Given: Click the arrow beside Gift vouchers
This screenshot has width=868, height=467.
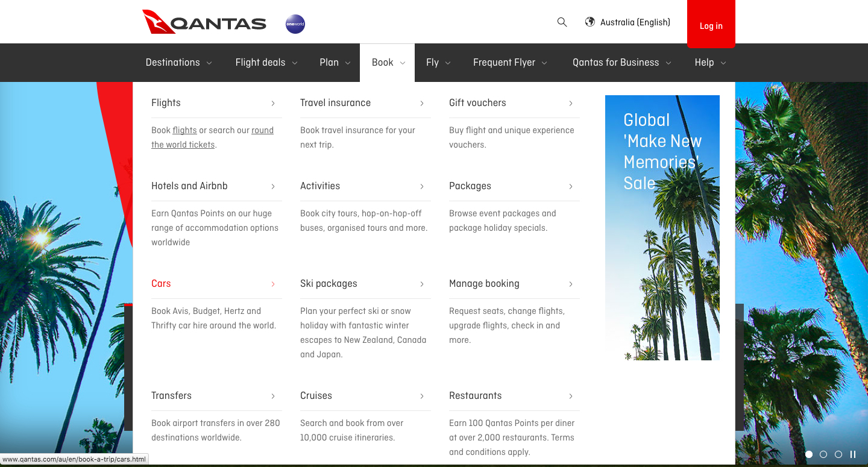Looking at the screenshot, I should click(x=571, y=103).
